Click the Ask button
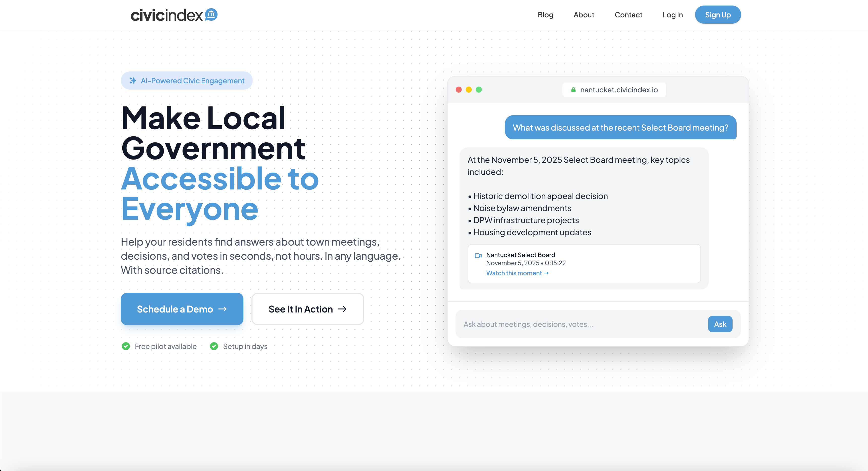 tap(720, 324)
